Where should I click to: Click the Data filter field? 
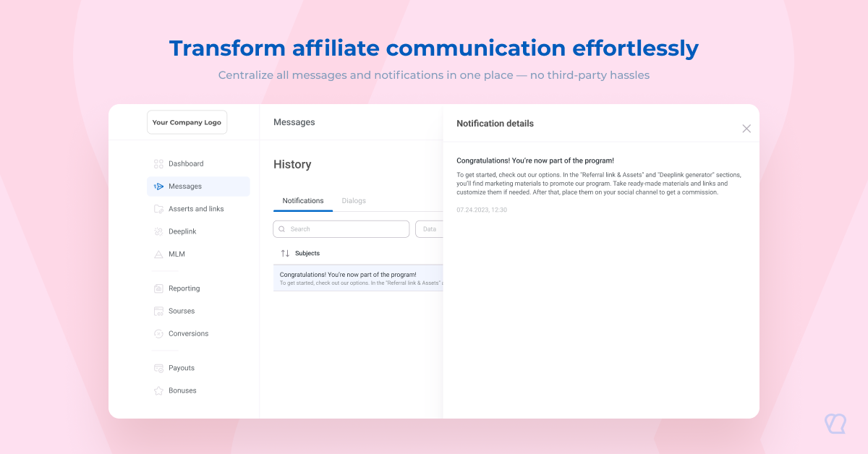pos(429,229)
